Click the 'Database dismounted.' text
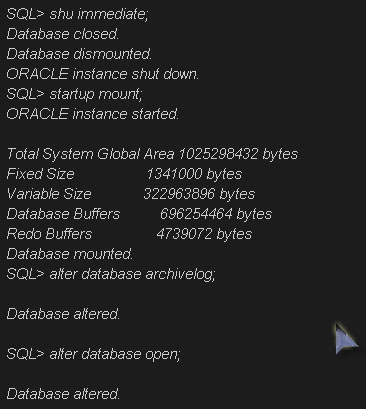The height and width of the screenshot is (409, 366). 79,54
